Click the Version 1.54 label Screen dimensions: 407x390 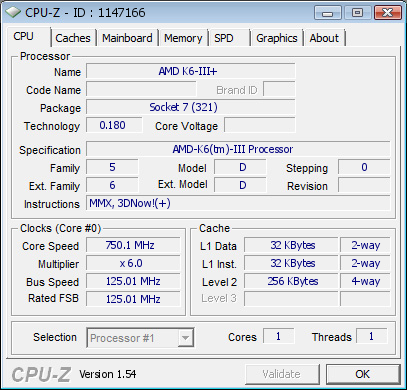[107, 374]
